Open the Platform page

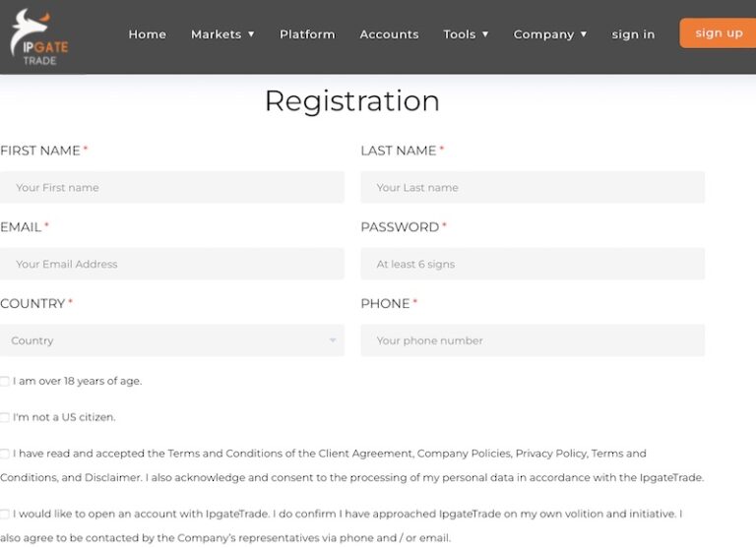click(x=307, y=34)
